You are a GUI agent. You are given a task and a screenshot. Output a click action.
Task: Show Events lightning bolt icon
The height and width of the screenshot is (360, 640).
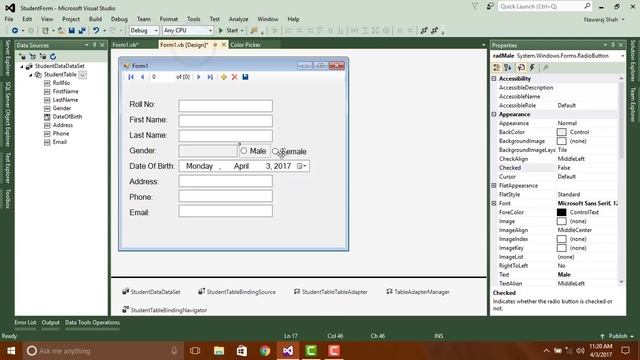point(532,68)
